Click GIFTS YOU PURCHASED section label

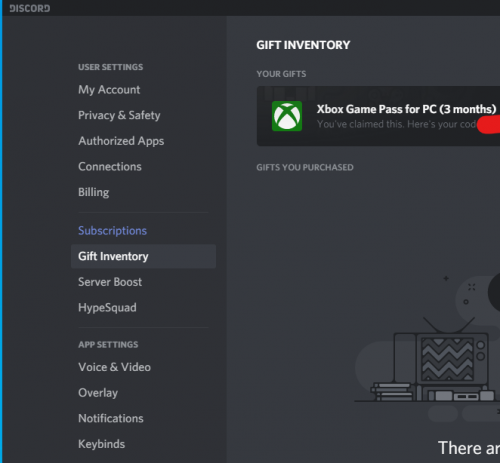pyautogui.click(x=305, y=167)
